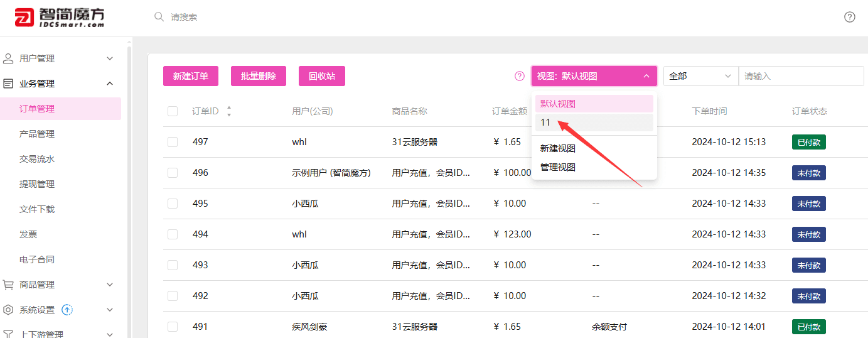Check the box for order 491
The height and width of the screenshot is (338, 868).
pos(173,327)
